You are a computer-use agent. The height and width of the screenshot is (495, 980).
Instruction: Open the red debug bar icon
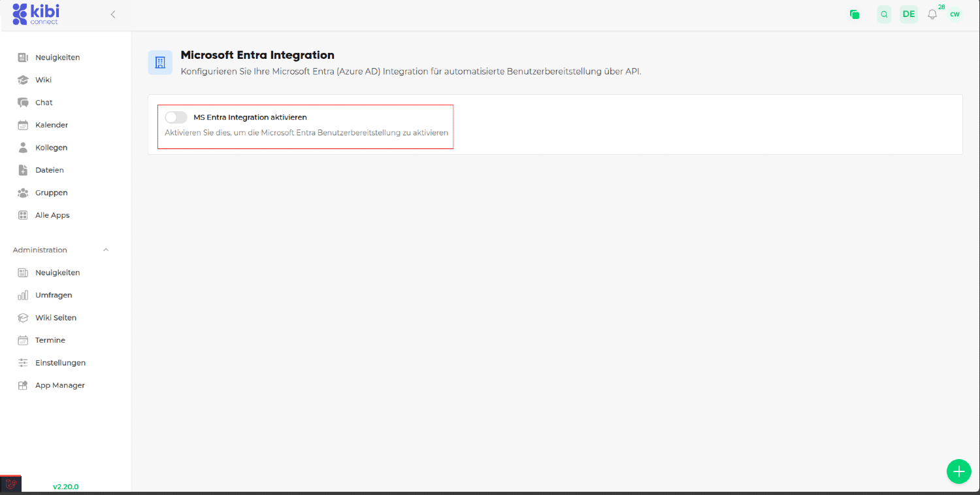tap(11, 485)
